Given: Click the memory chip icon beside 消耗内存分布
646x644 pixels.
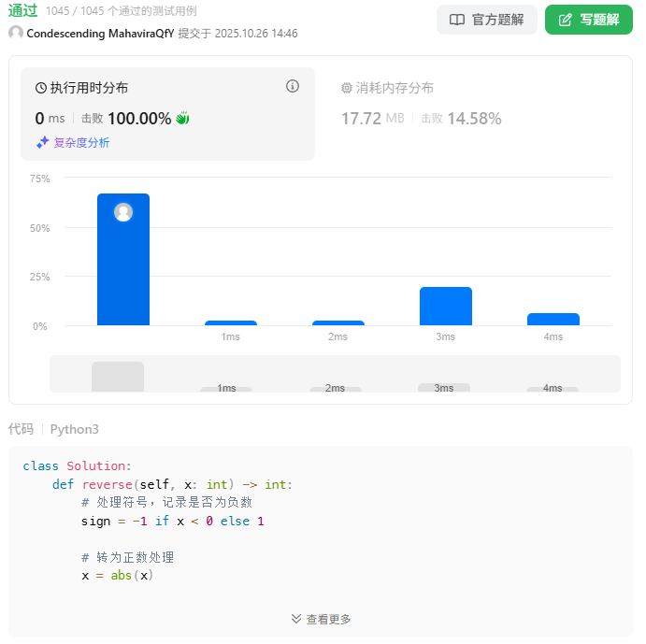Looking at the screenshot, I should point(347,88).
